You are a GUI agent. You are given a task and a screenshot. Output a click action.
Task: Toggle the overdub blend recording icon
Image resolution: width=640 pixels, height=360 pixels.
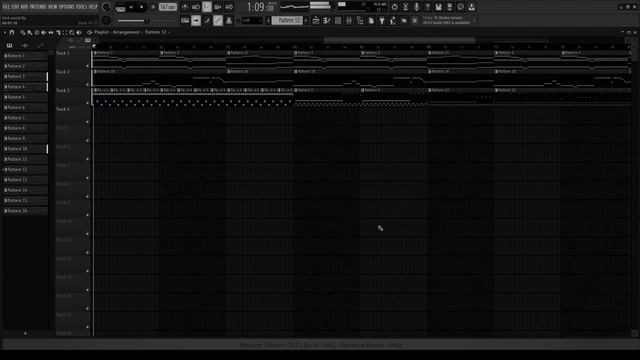click(218, 7)
